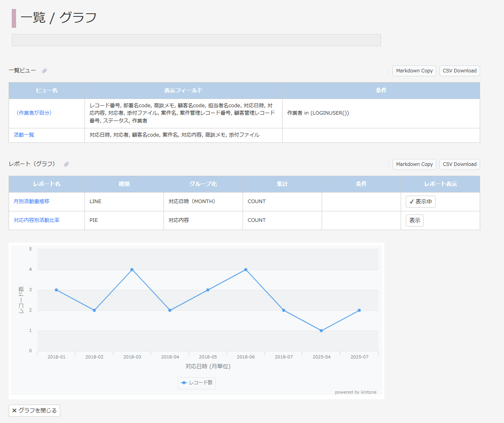Show the 対応内容別活動比率 pie chart via 表示
504x423 pixels.
click(x=414, y=220)
